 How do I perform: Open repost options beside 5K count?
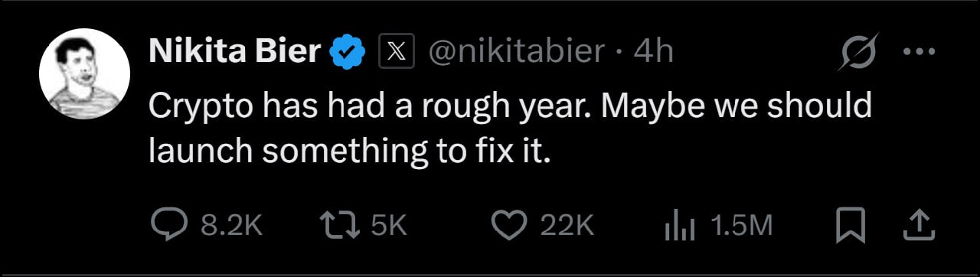pyautogui.click(x=389, y=226)
